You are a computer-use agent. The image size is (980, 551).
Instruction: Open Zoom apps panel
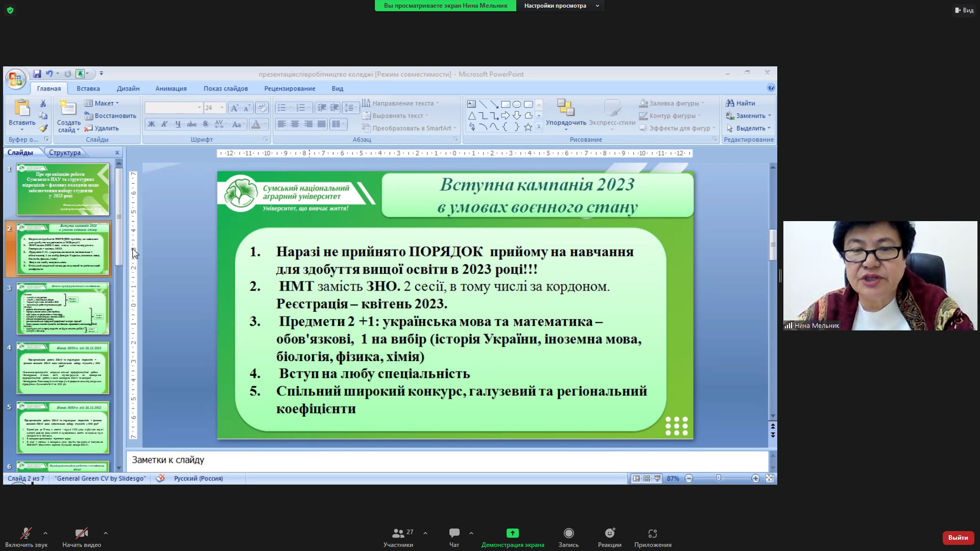pos(653,538)
